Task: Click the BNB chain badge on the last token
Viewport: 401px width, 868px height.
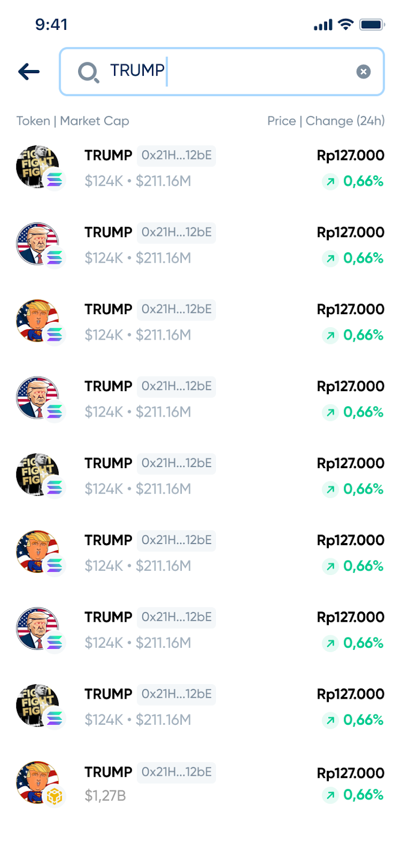Action: click(x=54, y=796)
